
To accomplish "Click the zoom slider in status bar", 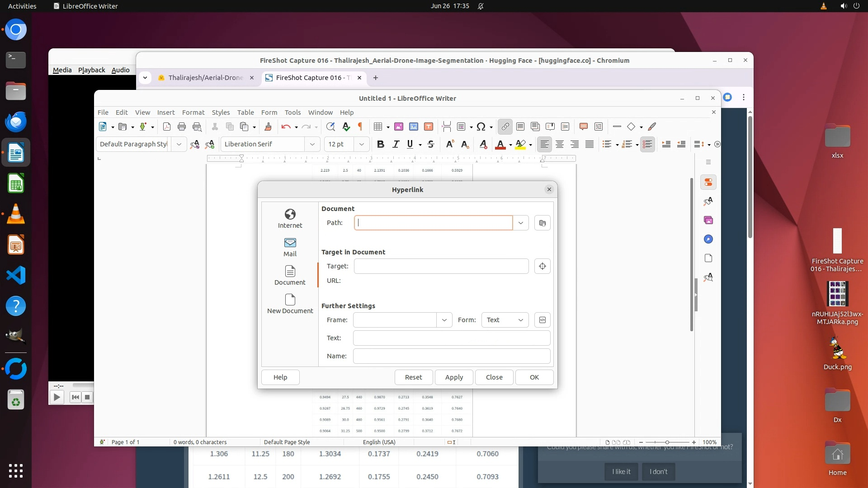I will [x=667, y=442].
